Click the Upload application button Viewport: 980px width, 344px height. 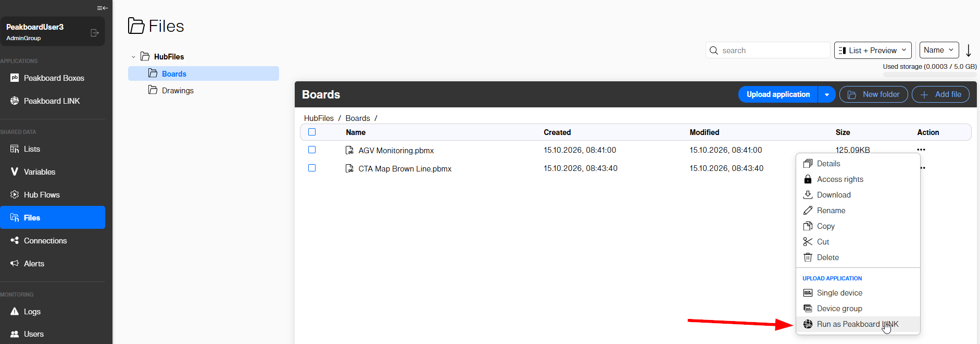point(778,94)
